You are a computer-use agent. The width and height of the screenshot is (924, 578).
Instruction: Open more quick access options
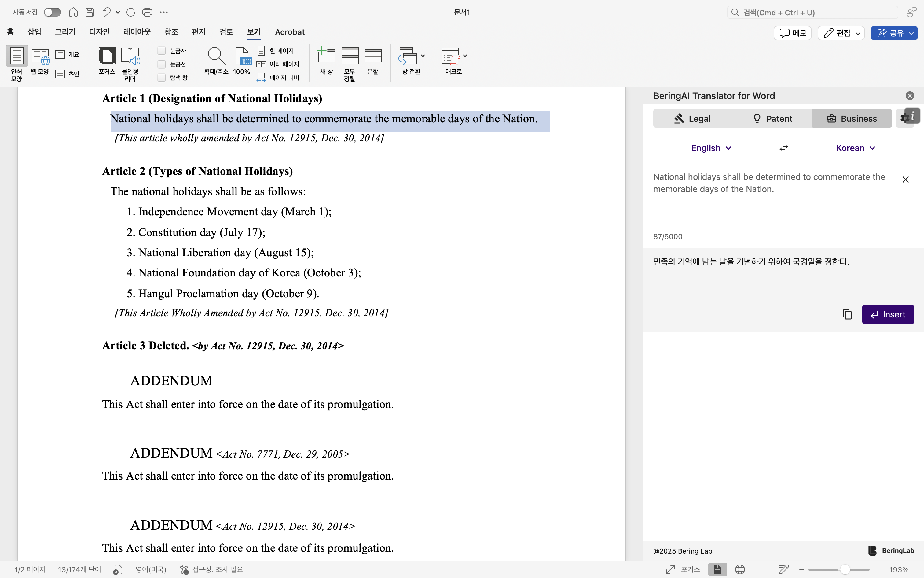(164, 12)
